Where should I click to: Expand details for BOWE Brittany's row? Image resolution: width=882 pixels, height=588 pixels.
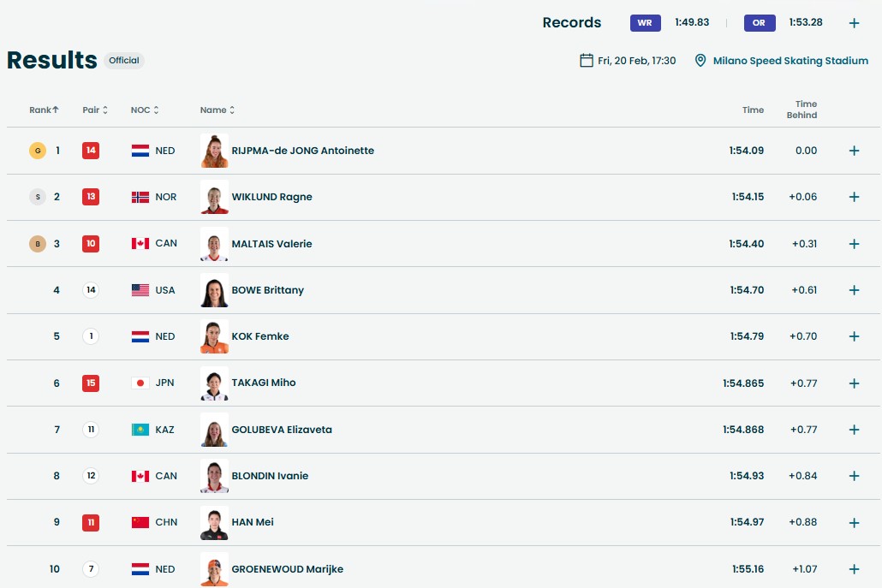(854, 290)
